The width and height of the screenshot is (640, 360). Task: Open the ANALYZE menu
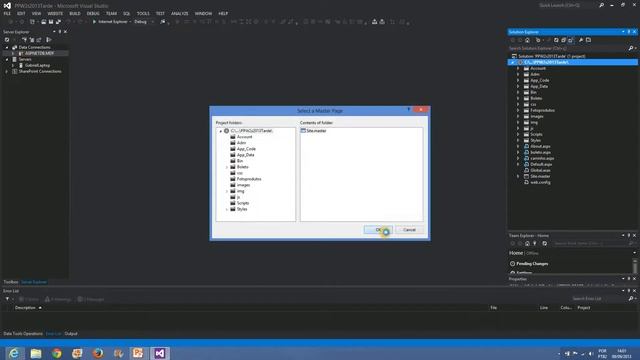180,13
